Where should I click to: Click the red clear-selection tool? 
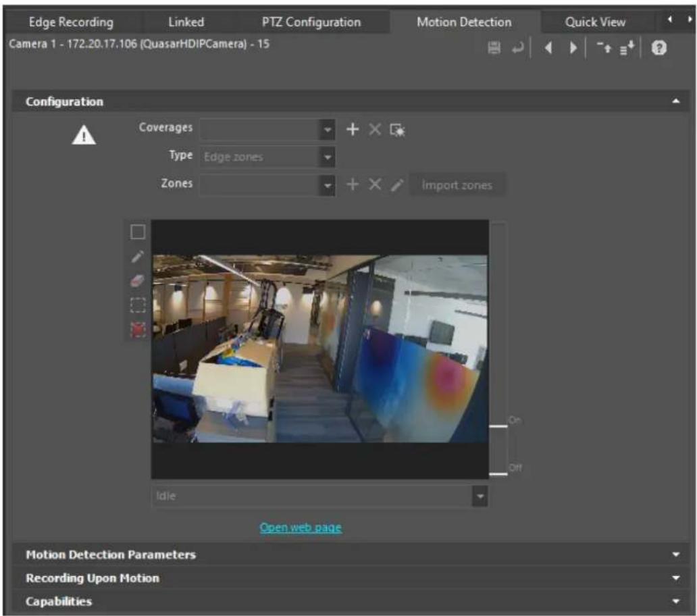pos(138,330)
